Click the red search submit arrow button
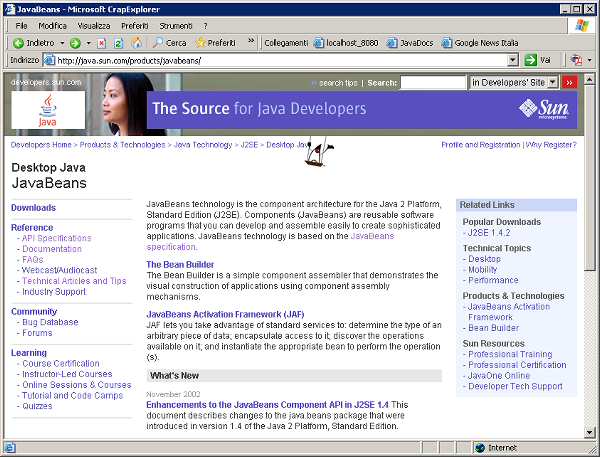This screenshot has height=457, width=600. tap(569, 82)
